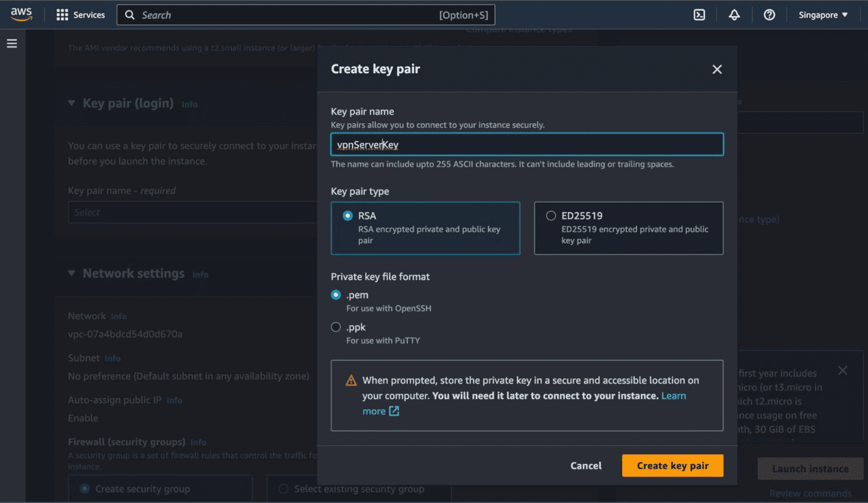
Task: Click the external link icon after Learn more
Action: coord(394,411)
